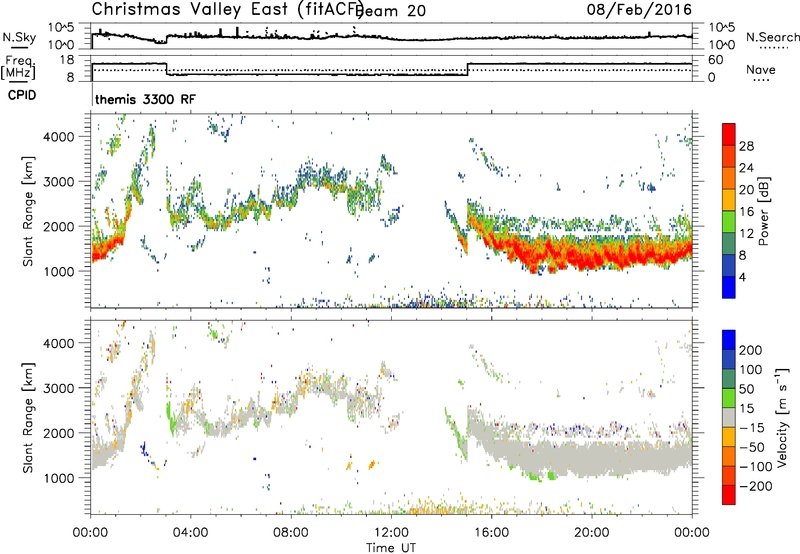Pick the gray Velocity segment between 15 and -15
Screen dimensions: 800x554
coord(729,417)
